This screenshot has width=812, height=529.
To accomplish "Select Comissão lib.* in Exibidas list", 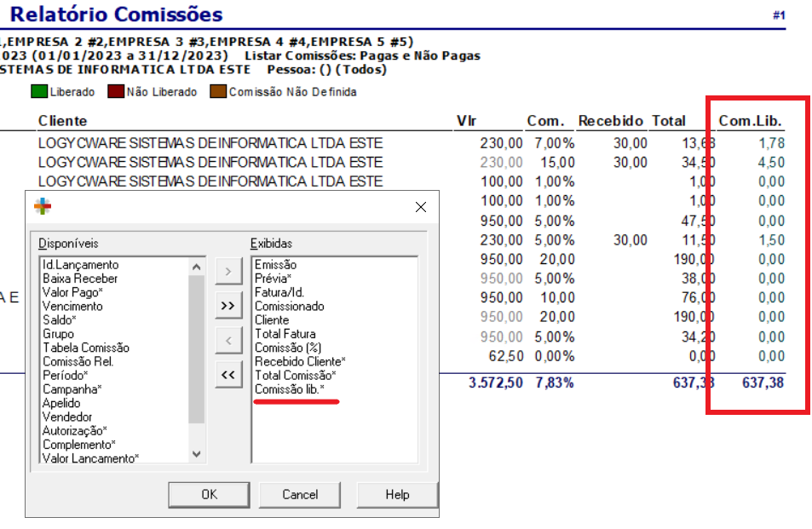I will [x=290, y=388].
